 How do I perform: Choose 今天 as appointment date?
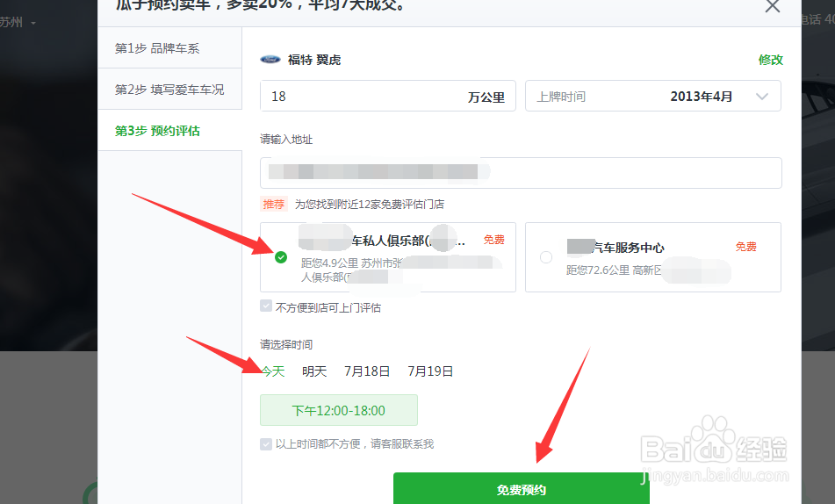[x=273, y=371]
